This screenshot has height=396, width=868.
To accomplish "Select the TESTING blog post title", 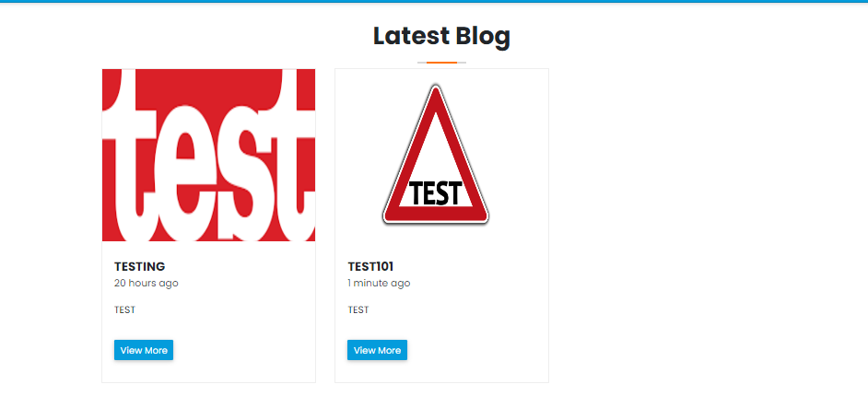I will coord(139,266).
